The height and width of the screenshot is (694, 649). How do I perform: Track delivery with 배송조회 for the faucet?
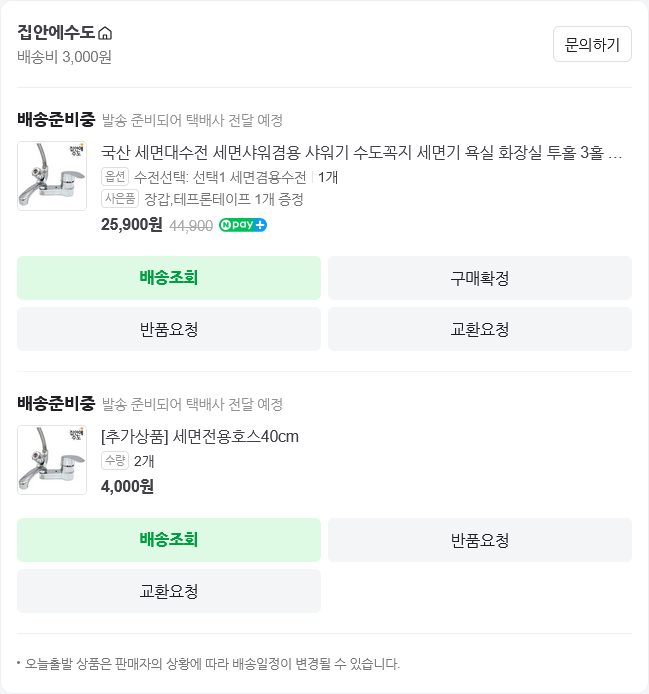(169, 278)
